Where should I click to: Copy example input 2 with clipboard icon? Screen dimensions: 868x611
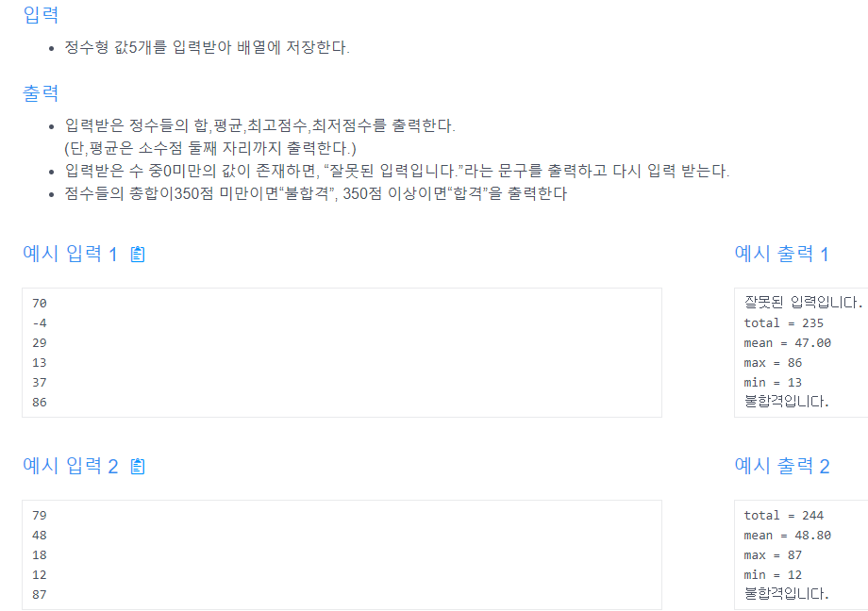click(x=138, y=466)
